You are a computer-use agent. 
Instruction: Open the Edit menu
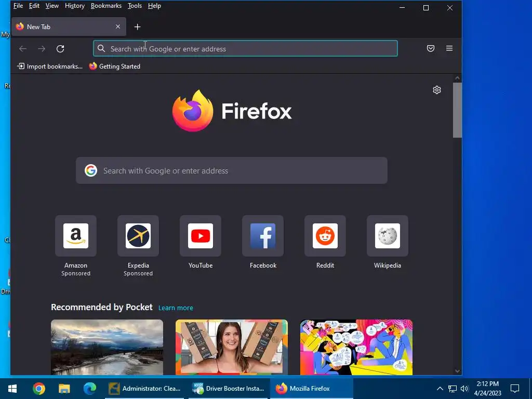(x=34, y=6)
